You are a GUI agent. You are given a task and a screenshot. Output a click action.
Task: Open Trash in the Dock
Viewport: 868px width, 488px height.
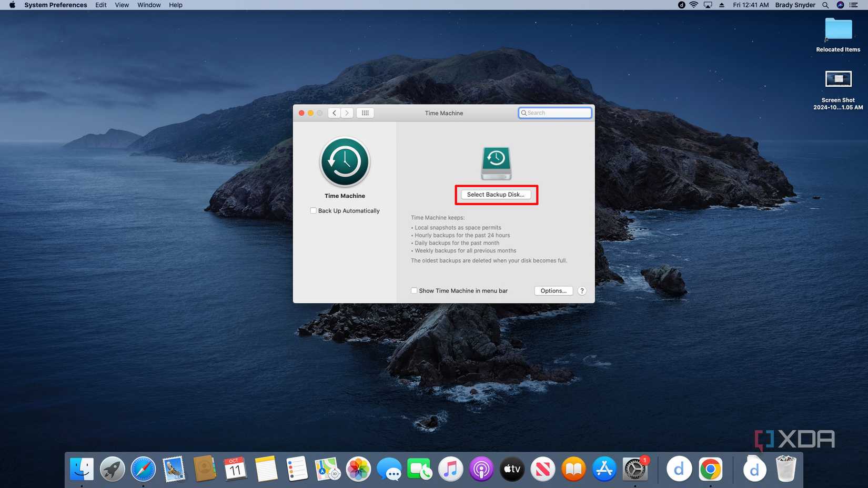pyautogui.click(x=785, y=469)
